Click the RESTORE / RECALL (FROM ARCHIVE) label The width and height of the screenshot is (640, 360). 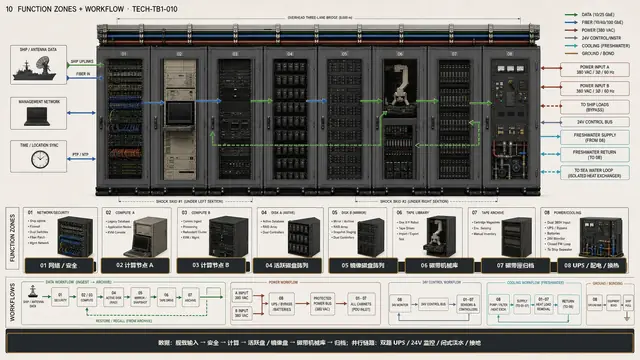[124, 321]
